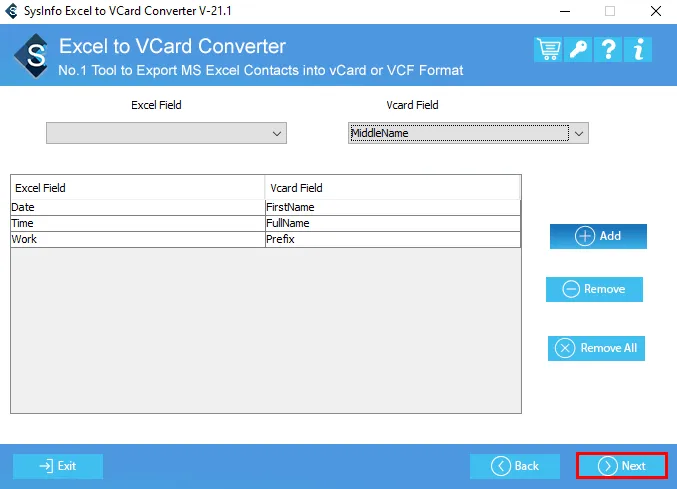Add the field mapping

[x=598, y=236]
